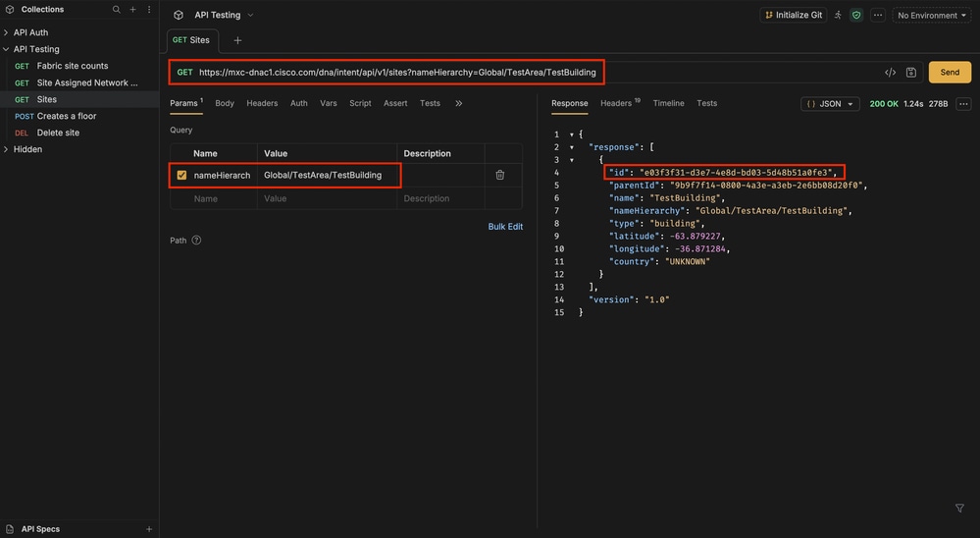
Task: Click the API Specs document icon
Action: tap(10, 529)
